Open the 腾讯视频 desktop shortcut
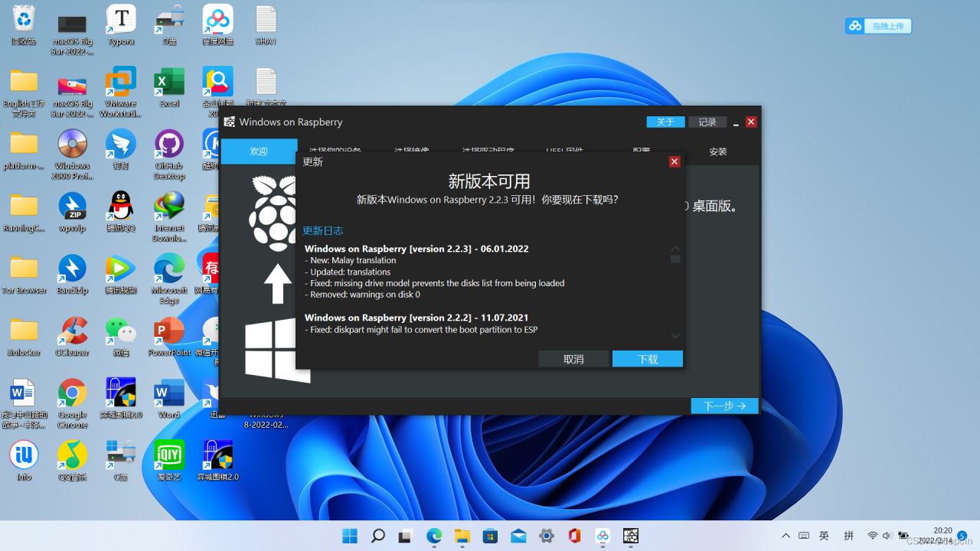Viewport: 980px width, 551px height. tap(121, 275)
